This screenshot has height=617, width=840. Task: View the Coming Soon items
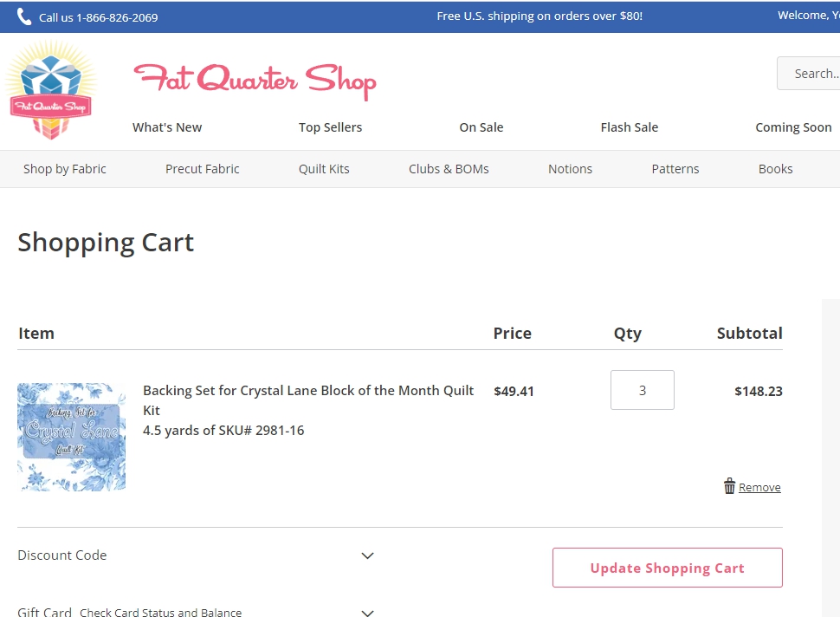tap(793, 127)
